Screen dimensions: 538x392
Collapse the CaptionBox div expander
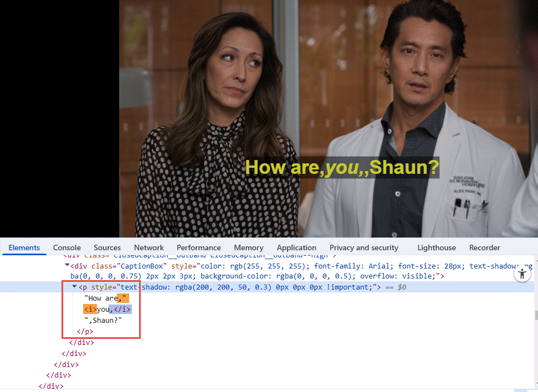[67, 266]
